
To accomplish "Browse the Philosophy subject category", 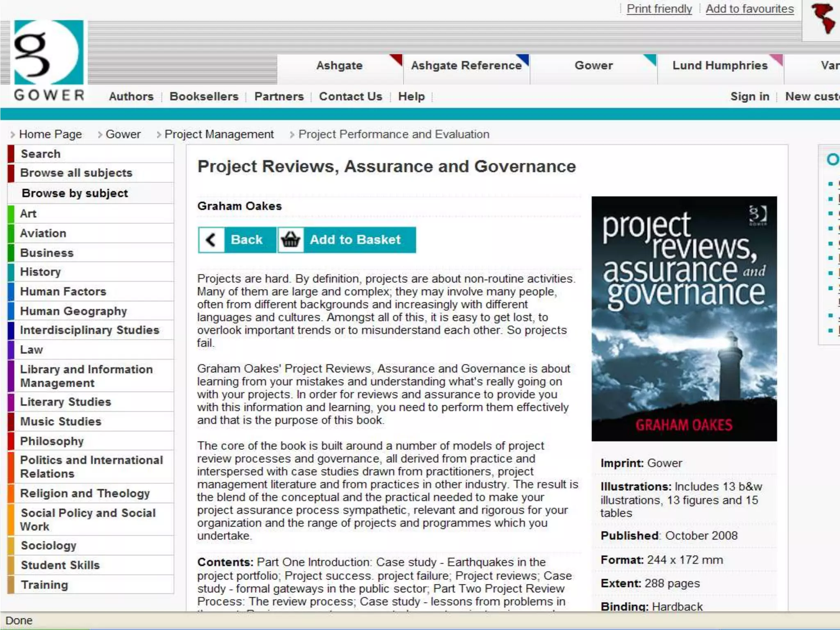I will [52, 441].
